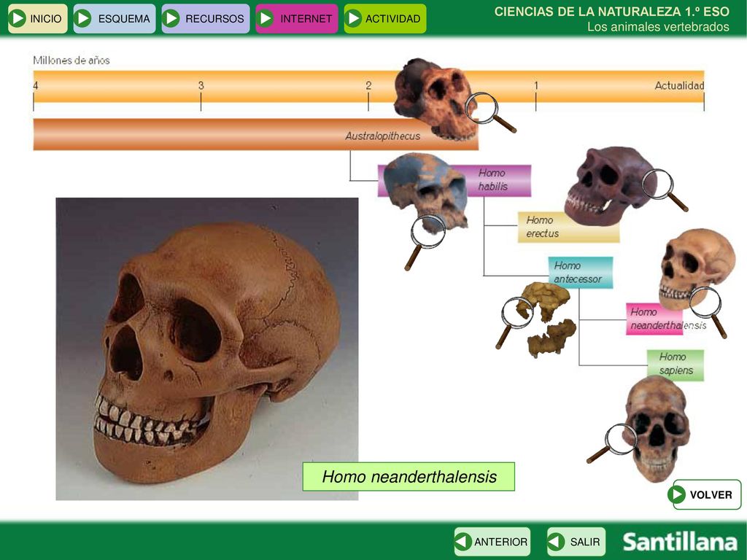
Task: Click the Los animales vertebrados subtitle
Action: tap(658, 27)
